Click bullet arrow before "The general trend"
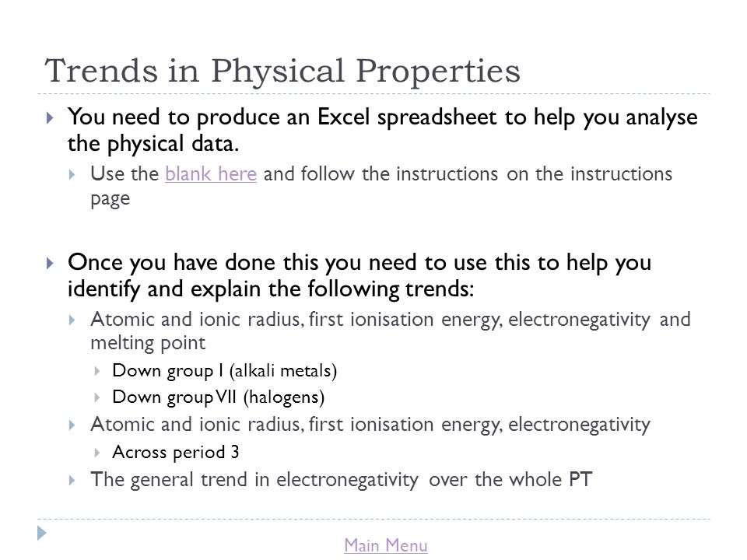This screenshot has height=560, width=747. click(x=72, y=480)
